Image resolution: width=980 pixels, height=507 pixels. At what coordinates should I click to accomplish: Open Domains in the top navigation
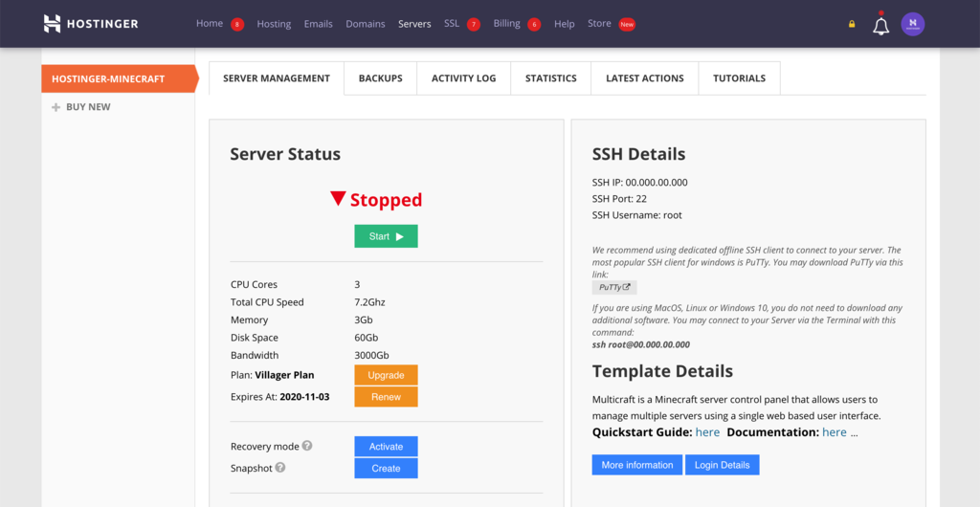pos(366,24)
